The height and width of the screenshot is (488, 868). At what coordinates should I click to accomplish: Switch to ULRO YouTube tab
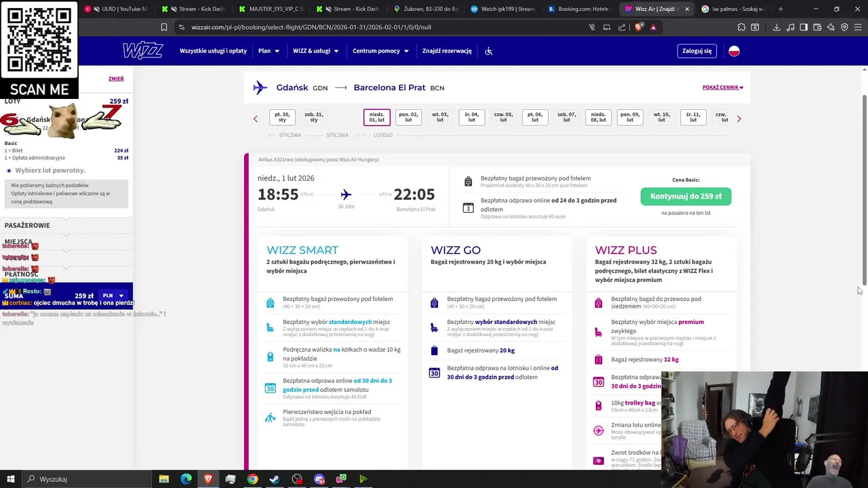tap(117, 9)
